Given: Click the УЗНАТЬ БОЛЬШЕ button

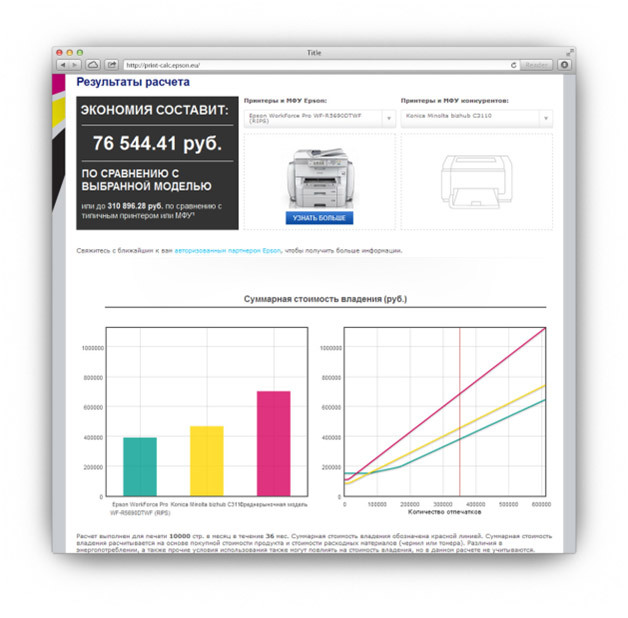Looking at the screenshot, I should click(319, 218).
